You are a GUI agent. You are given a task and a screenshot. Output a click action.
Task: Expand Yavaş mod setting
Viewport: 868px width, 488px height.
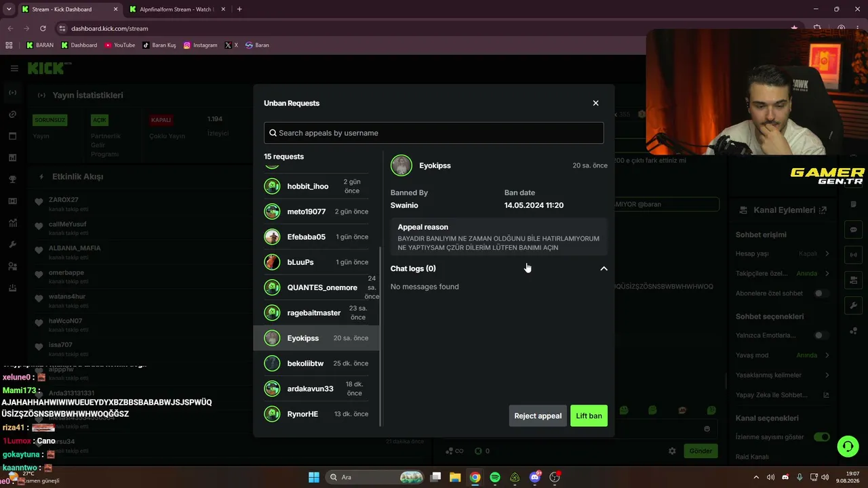783,355
